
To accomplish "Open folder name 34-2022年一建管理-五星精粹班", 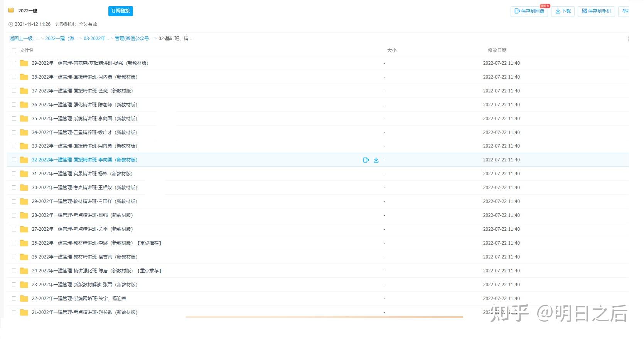I will [x=84, y=133].
